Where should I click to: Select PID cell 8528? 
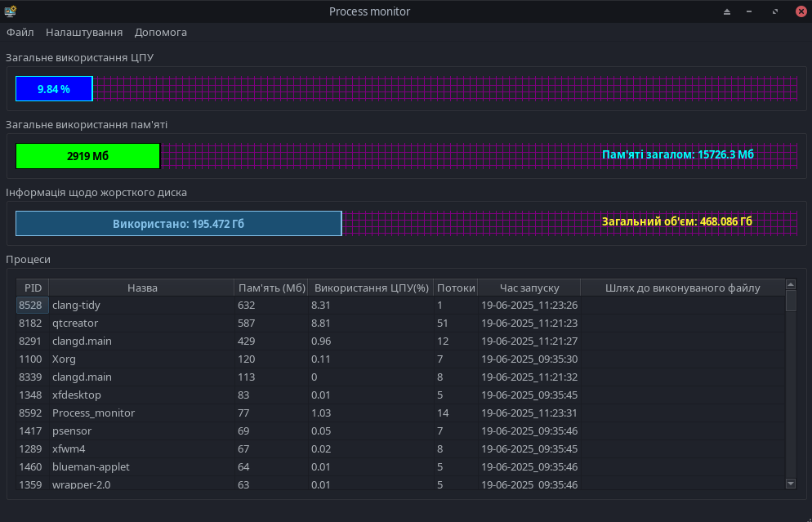[x=33, y=305]
